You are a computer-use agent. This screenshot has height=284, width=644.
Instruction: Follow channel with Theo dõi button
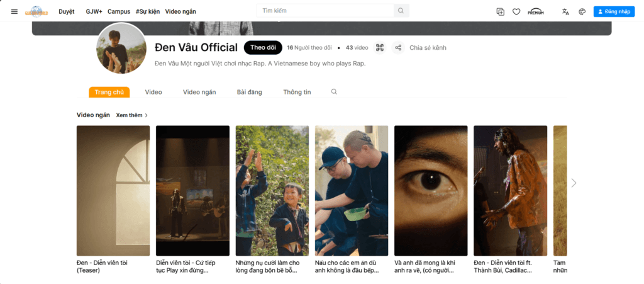click(263, 48)
